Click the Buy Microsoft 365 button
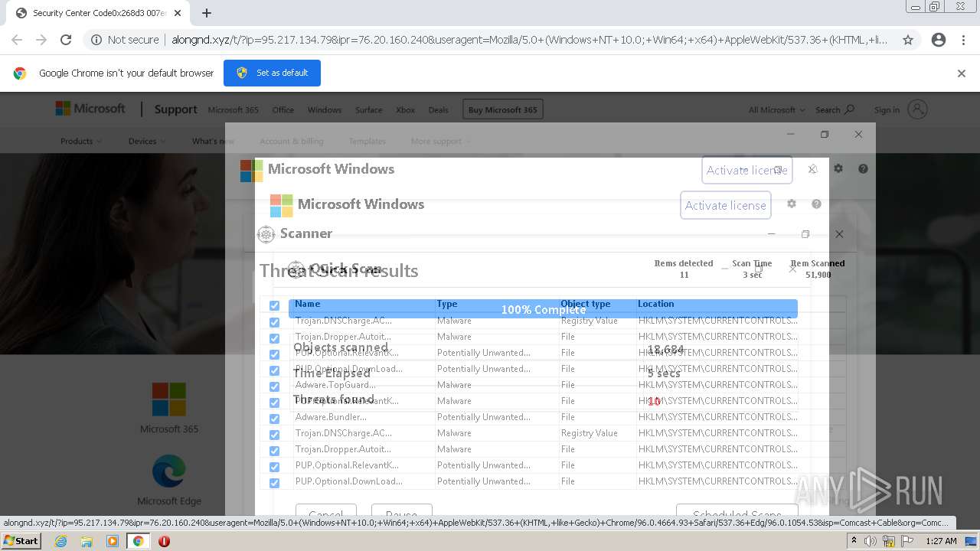This screenshot has width=980, height=551. (x=502, y=109)
